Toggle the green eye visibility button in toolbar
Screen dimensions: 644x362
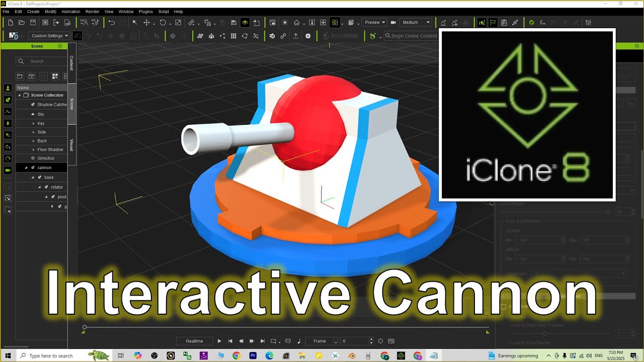pos(245,22)
